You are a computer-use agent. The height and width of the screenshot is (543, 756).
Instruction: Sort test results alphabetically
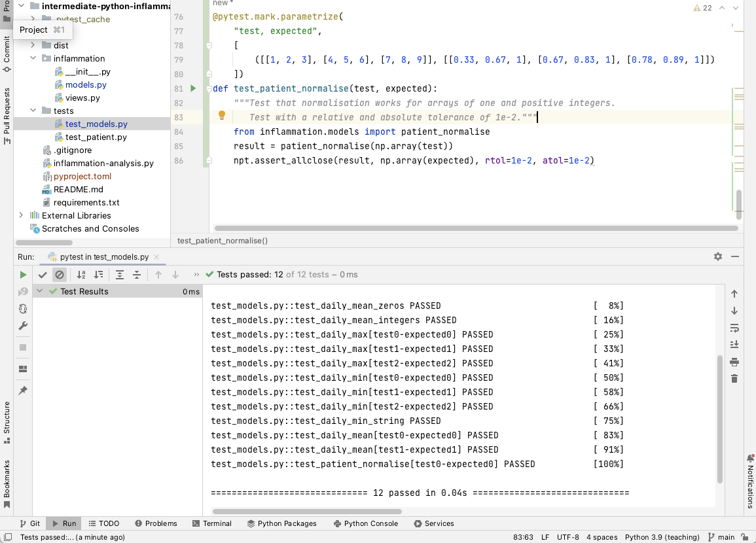point(81,275)
